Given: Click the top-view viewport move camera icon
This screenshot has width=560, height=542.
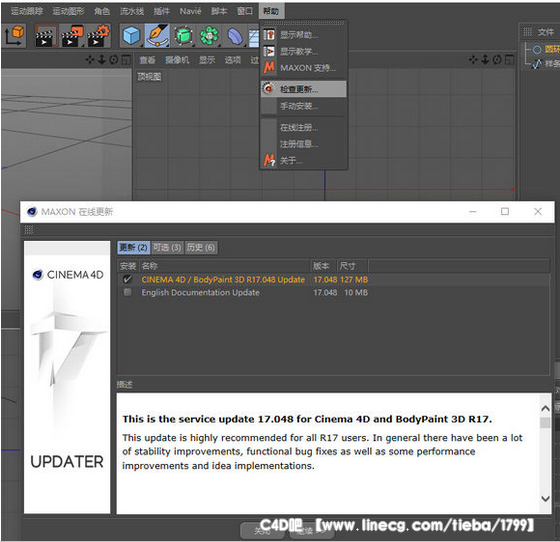Looking at the screenshot, I should click(473, 60).
